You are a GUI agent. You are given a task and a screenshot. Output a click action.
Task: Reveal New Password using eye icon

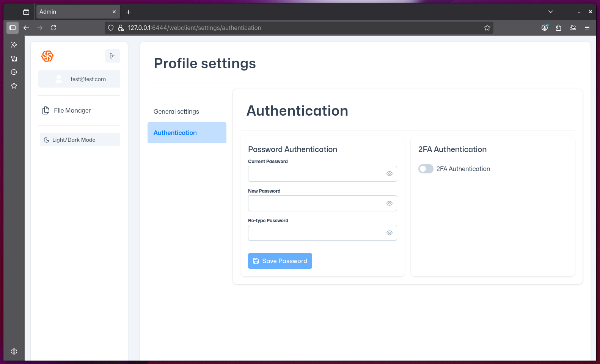coord(389,203)
